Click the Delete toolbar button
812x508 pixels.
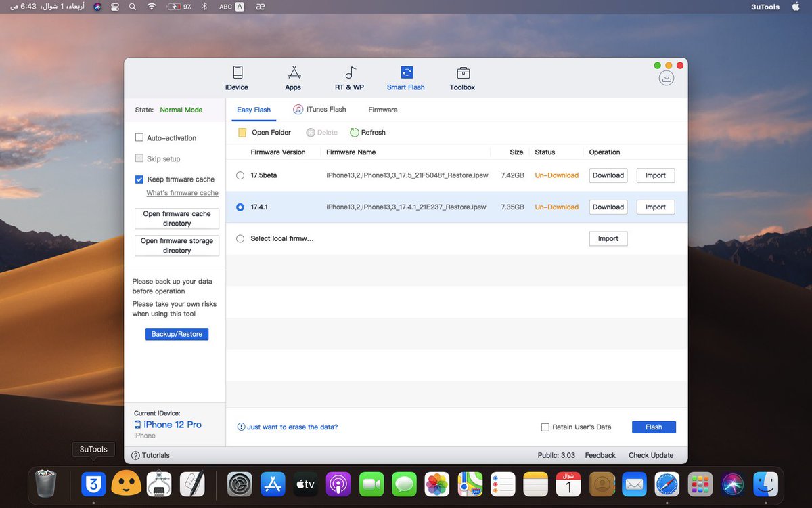pyautogui.click(x=321, y=133)
